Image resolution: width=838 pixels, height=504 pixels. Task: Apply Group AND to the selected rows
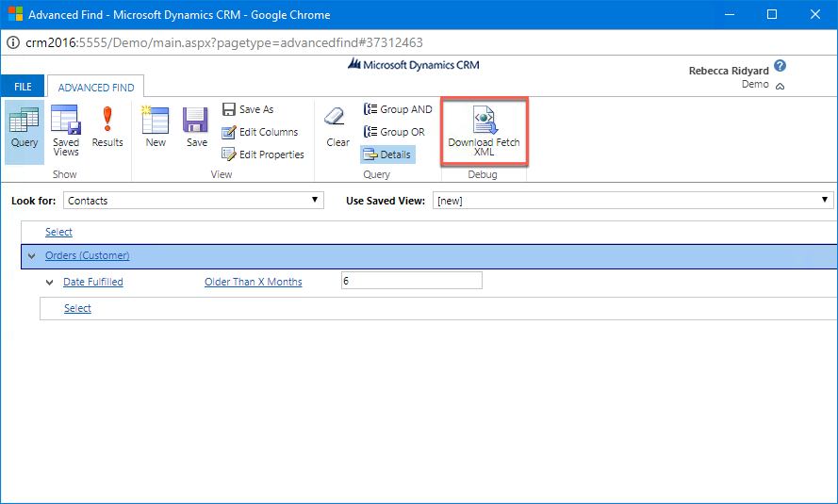pyautogui.click(x=398, y=109)
